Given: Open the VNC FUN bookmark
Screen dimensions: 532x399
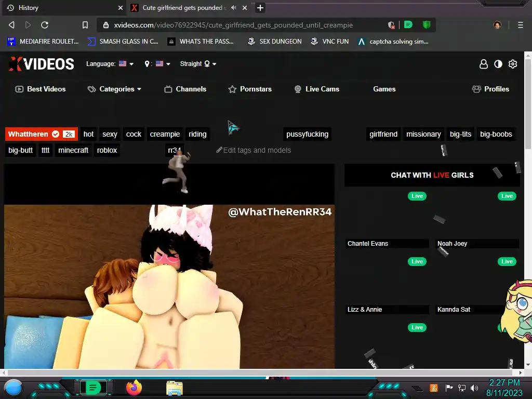Looking at the screenshot, I should pos(330,42).
